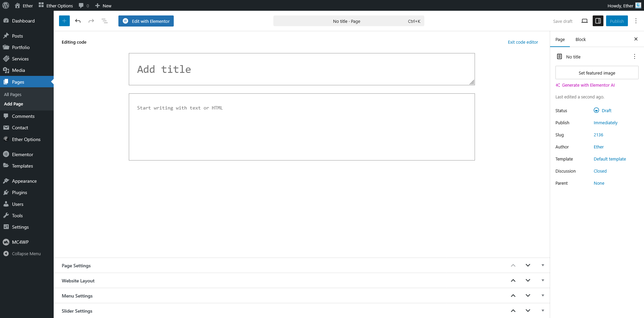Click Edit with Elementor button

point(146,21)
